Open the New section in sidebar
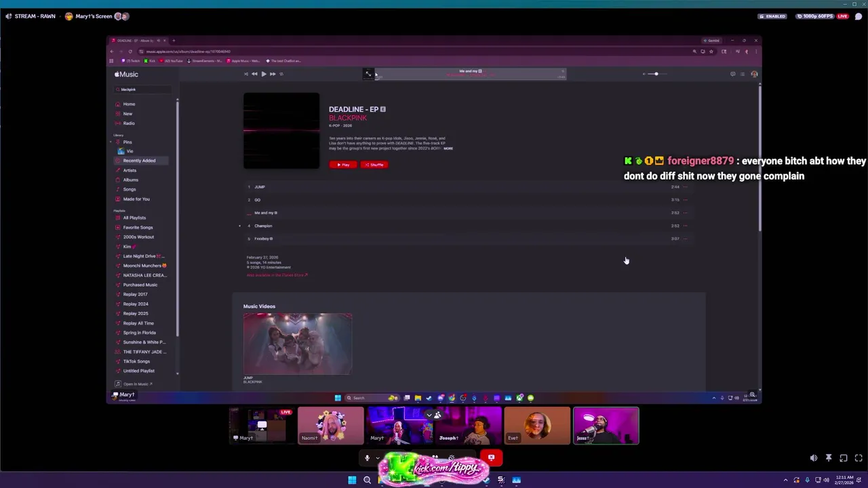The image size is (868, 488). pos(127,114)
